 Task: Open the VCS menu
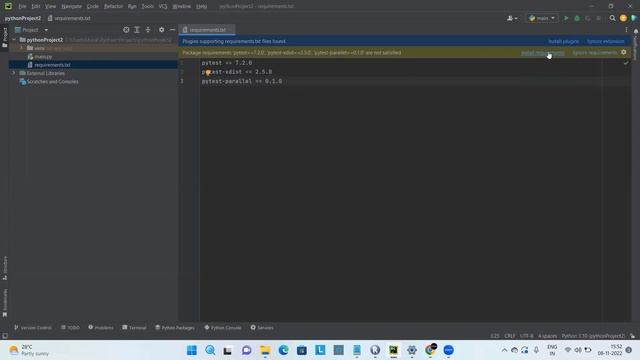(163, 7)
